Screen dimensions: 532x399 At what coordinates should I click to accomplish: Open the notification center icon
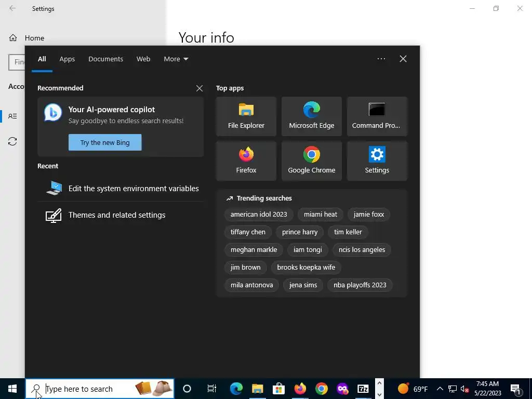[516, 389]
